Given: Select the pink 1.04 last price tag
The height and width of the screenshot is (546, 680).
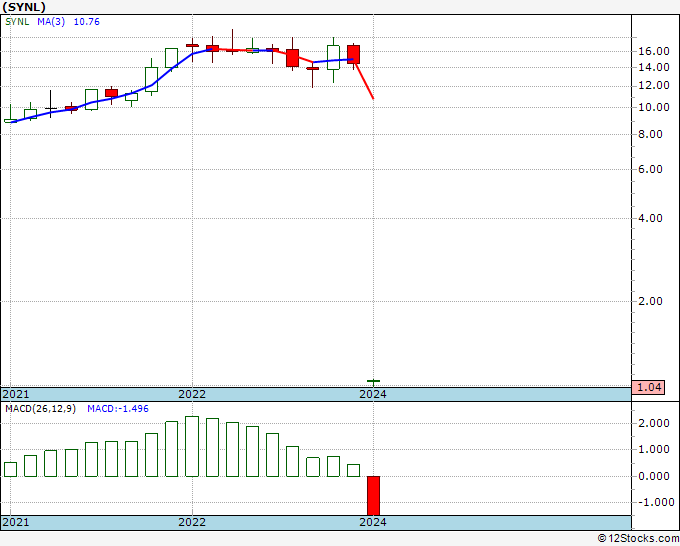Looking at the screenshot, I should pyautogui.click(x=648, y=387).
